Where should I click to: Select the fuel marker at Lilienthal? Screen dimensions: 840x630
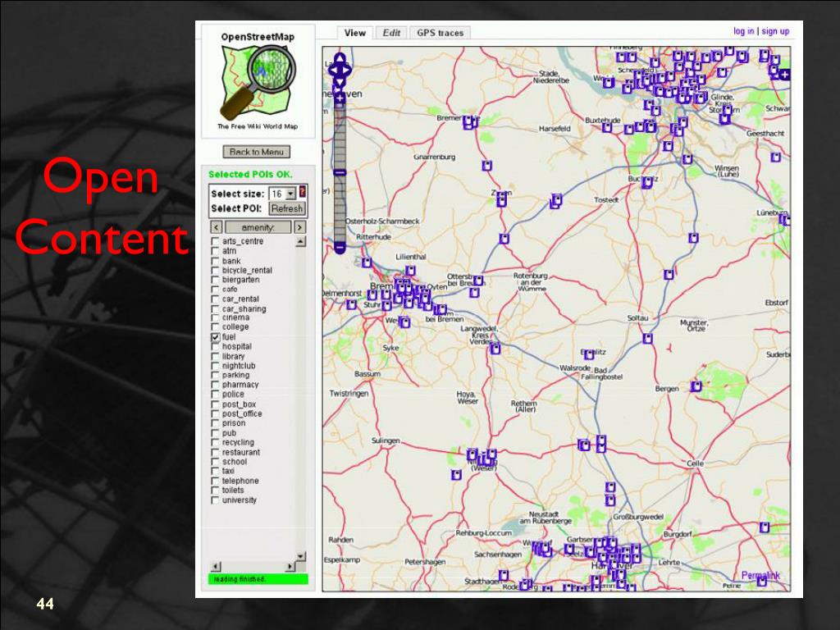coord(410,271)
